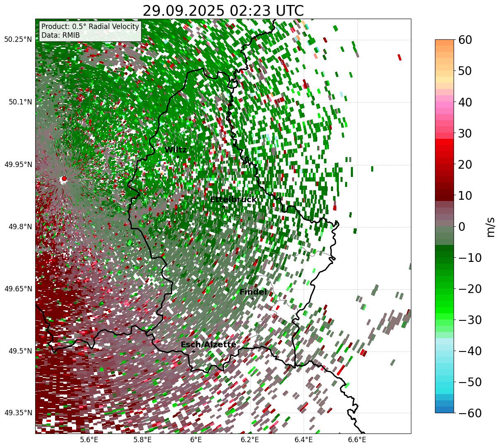
Task: Click the colorbar tick label 10
Action: tap(464, 196)
